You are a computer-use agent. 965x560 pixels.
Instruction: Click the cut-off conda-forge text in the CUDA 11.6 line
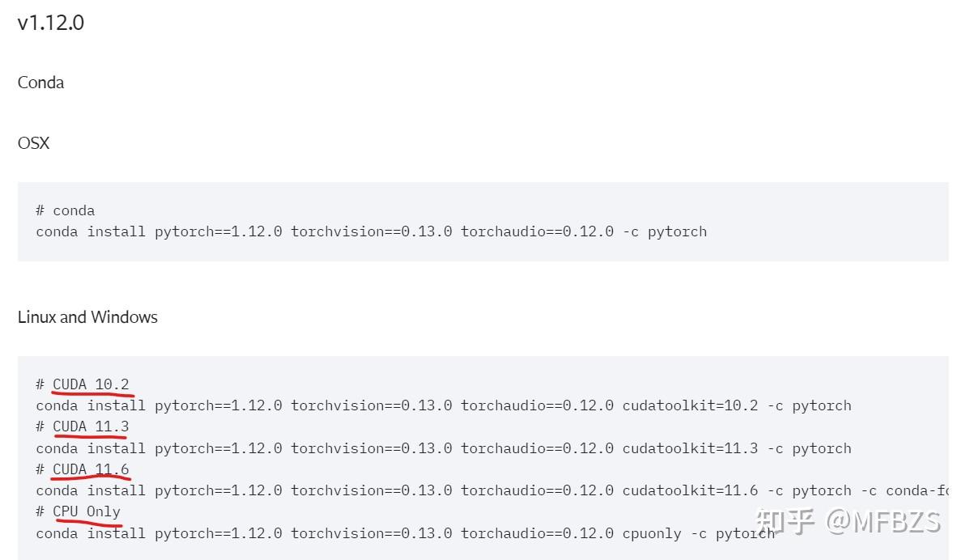[x=917, y=491]
